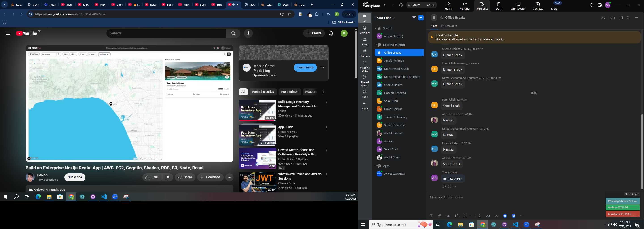
Task: Click YouTube voice search microphone
Action: pyautogui.click(x=248, y=33)
